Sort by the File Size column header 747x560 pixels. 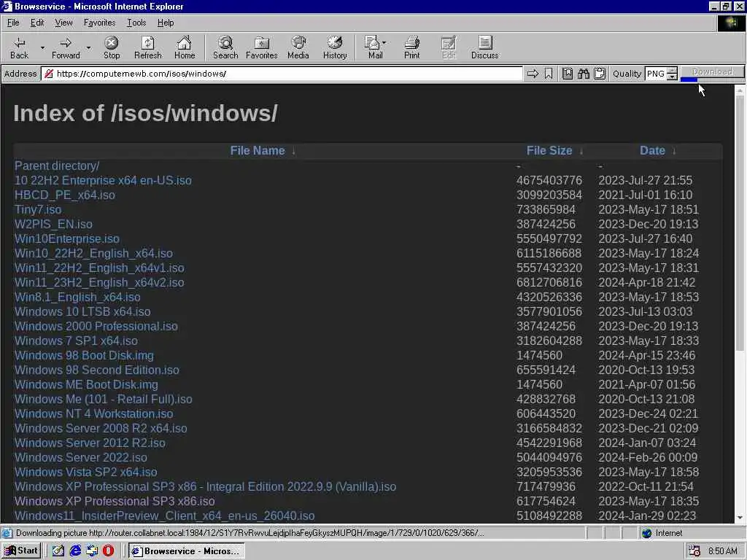click(549, 151)
